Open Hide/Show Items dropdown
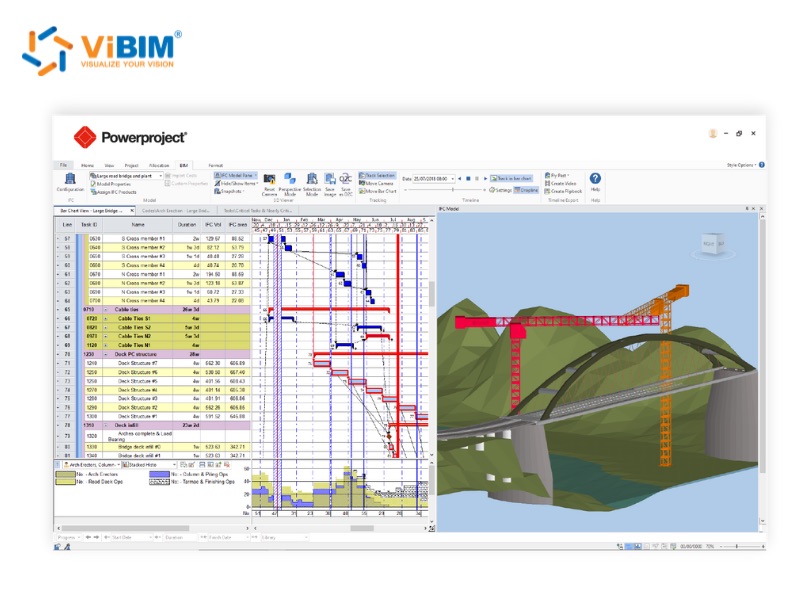This screenshot has height=600, width=800. pyautogui.click(x=236, y=183)
